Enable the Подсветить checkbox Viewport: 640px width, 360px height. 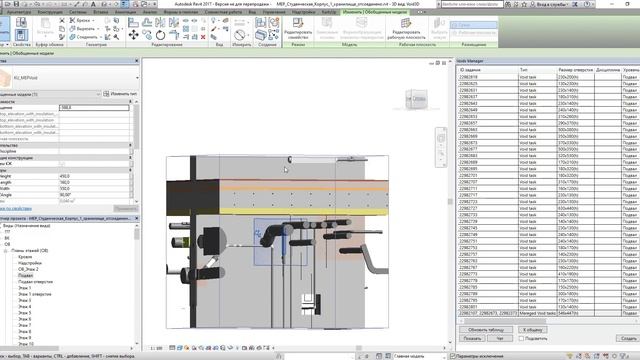(x=521, y=338)
